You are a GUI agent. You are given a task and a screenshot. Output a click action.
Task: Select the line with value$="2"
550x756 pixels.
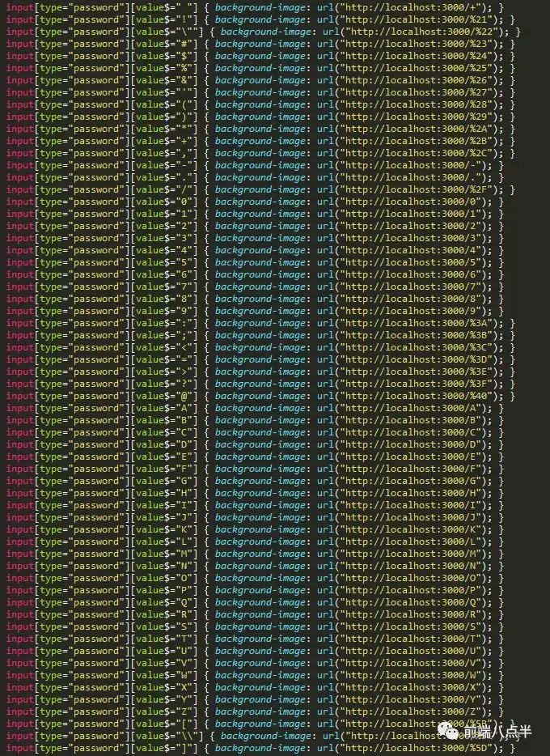point(254,226)
